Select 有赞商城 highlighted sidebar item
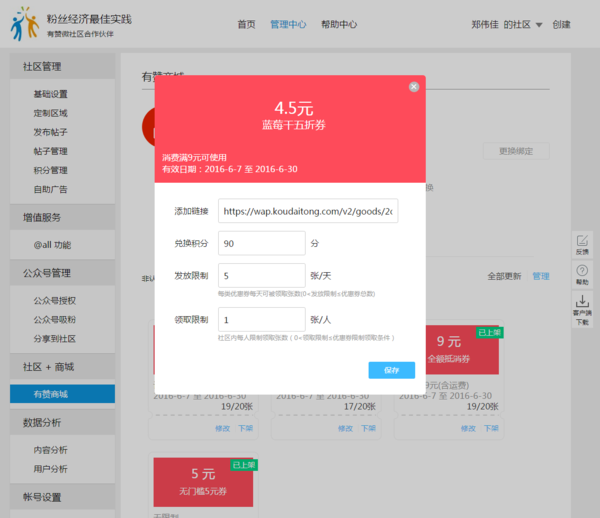 click(x=62, y=394)
